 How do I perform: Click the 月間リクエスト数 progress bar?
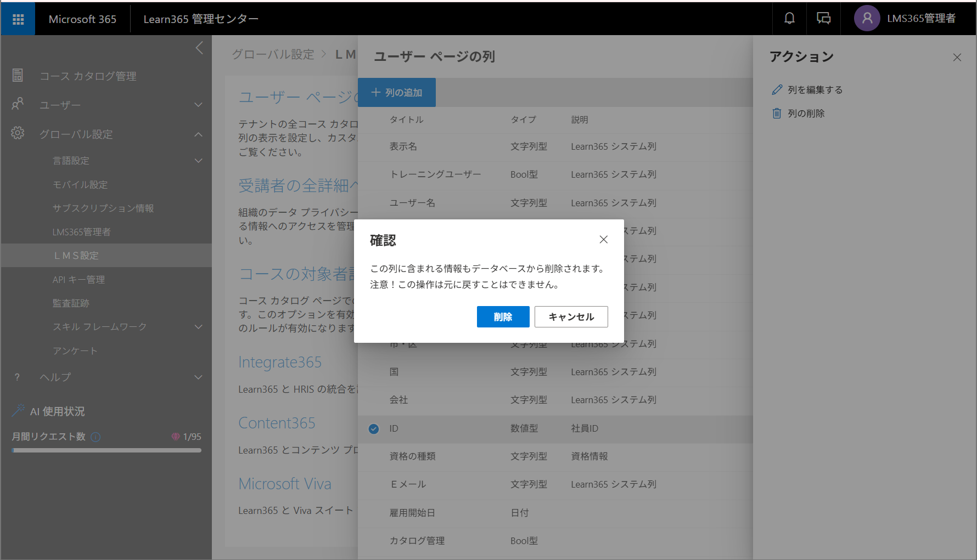click(106, 450)
